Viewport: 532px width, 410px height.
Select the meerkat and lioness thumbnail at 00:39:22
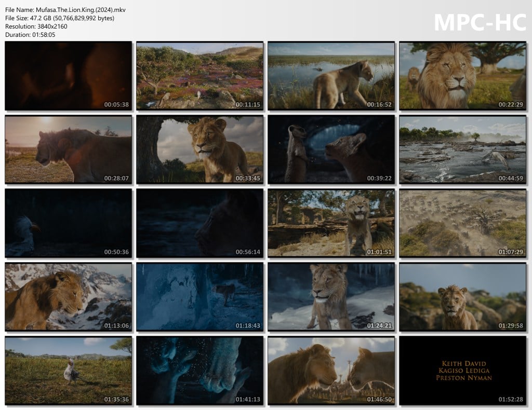pos(331,149)
